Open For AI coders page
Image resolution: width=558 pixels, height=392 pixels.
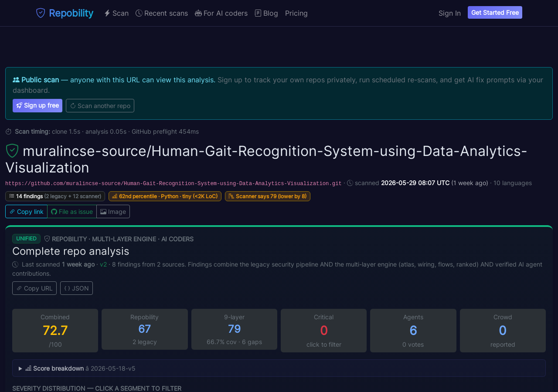click(221, 13)
